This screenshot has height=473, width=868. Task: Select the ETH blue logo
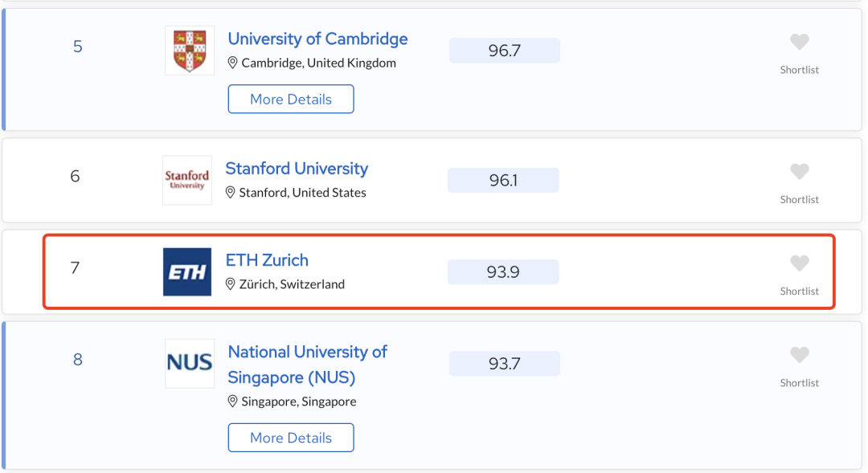pyautogui.click(x=187, y=271)
